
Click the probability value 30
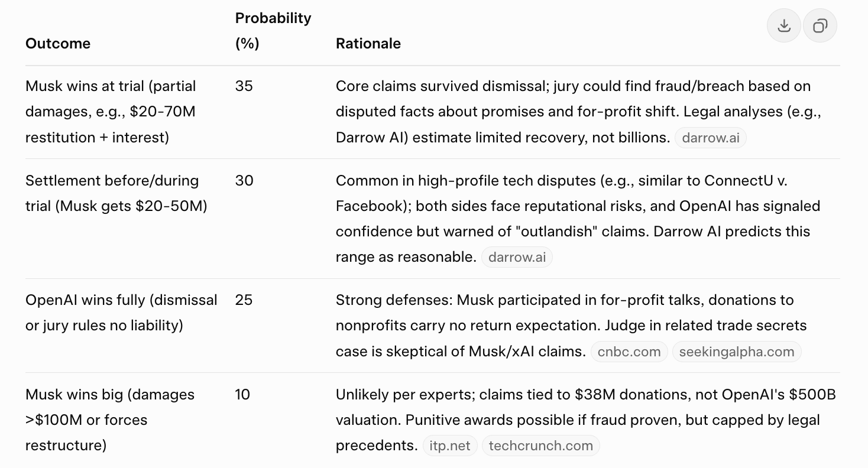pyautogui.click(x=244, y=181)
